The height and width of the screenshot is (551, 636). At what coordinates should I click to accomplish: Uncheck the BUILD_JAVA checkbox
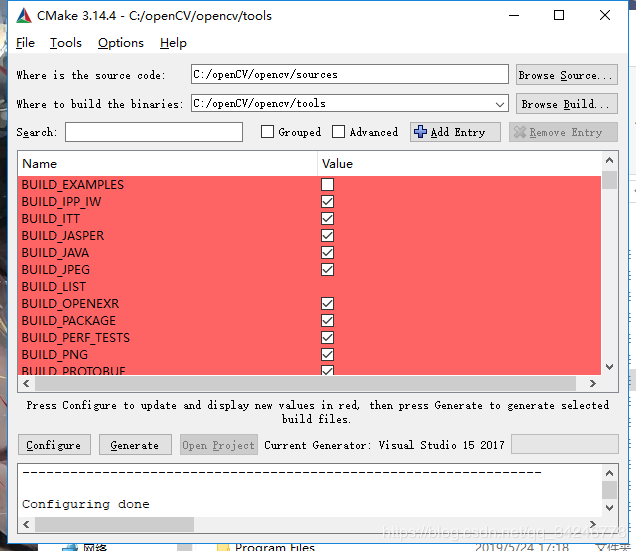coord(327,253)
